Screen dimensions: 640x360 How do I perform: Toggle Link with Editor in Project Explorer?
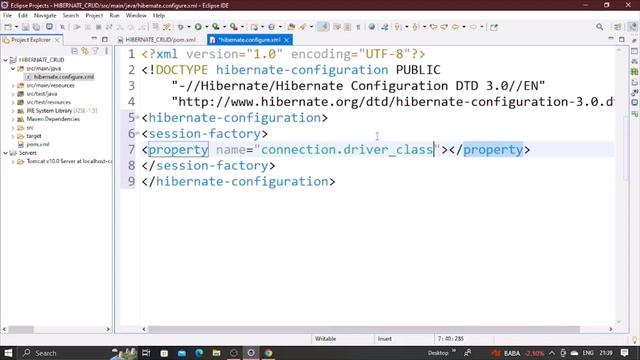pyautogui.click(x=85, y=51)
